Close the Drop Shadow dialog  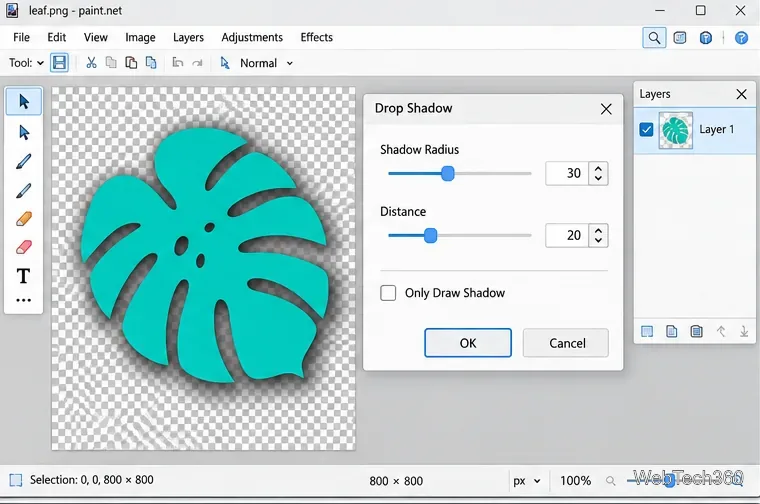point(606,109)
